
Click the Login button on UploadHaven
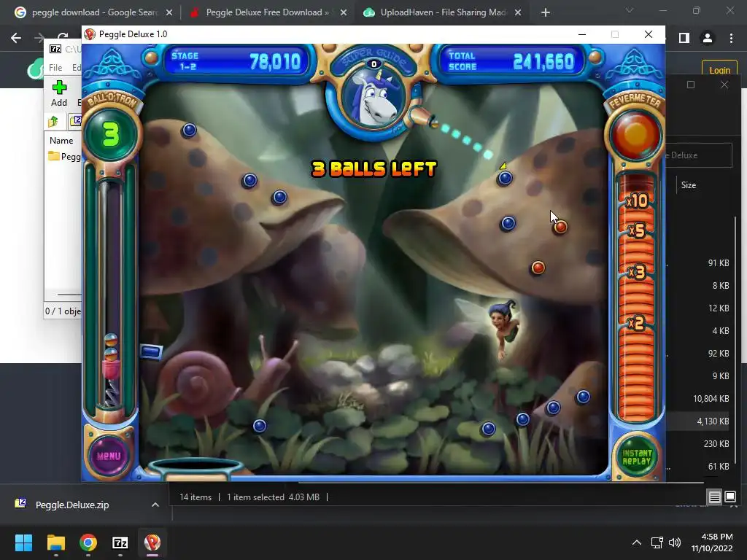click(719, 70)
